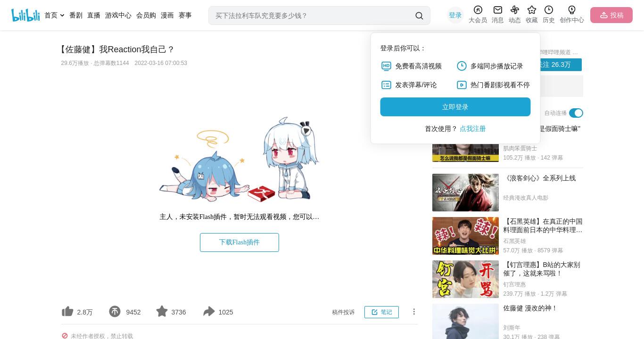Open the 消息 envelope icon
This screenshot has width=644, height=339.
(497, 10)
